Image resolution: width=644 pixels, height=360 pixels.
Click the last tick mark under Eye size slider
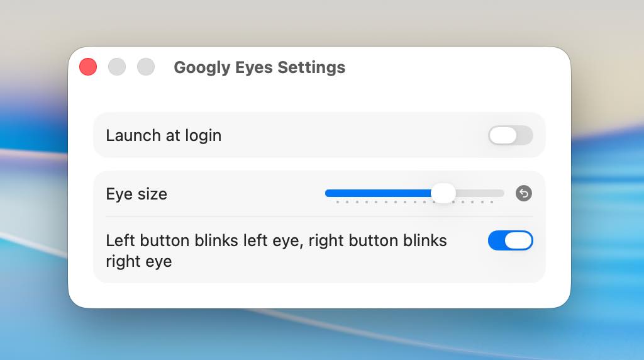click(x=492, y=203)
